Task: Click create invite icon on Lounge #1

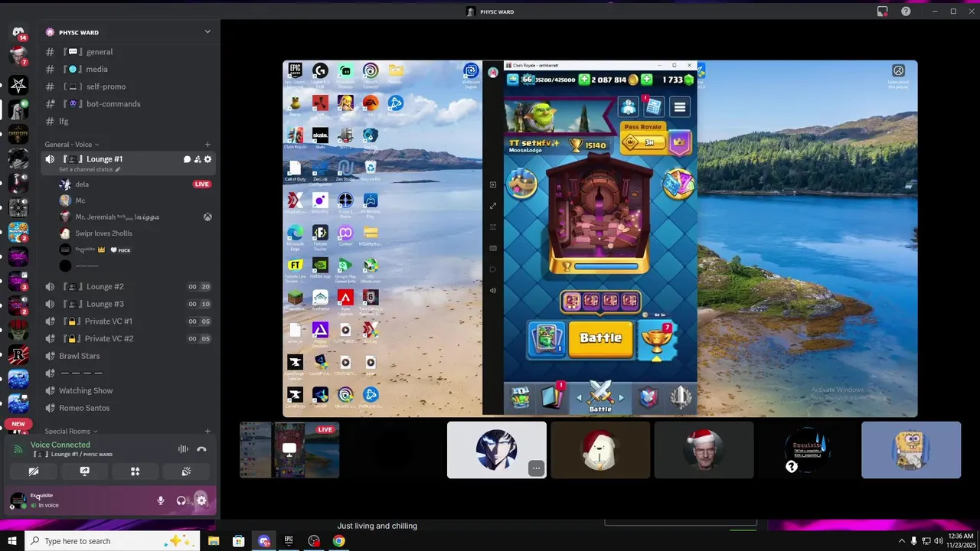Action: pyautogui.click(x=197, y=159)
